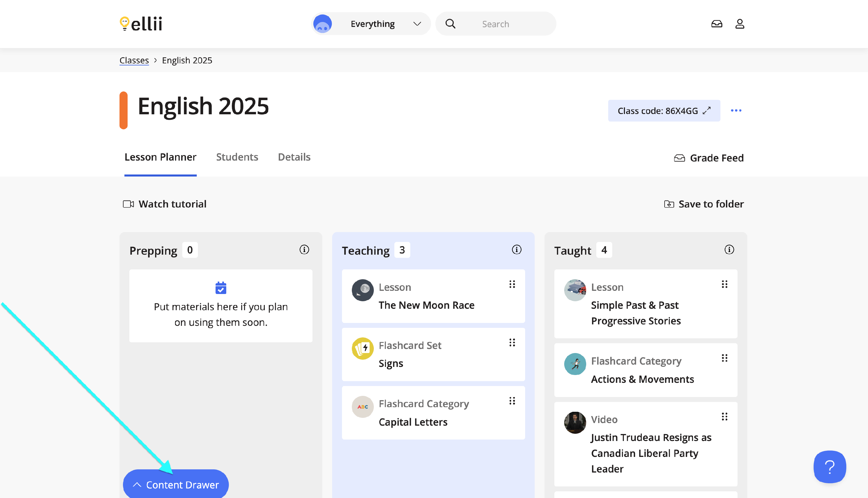Image resolution: width=868 pixels, height=498 pixels.
Task: Click the Classes breadcrumb link
Action: [x=134, y=60]
